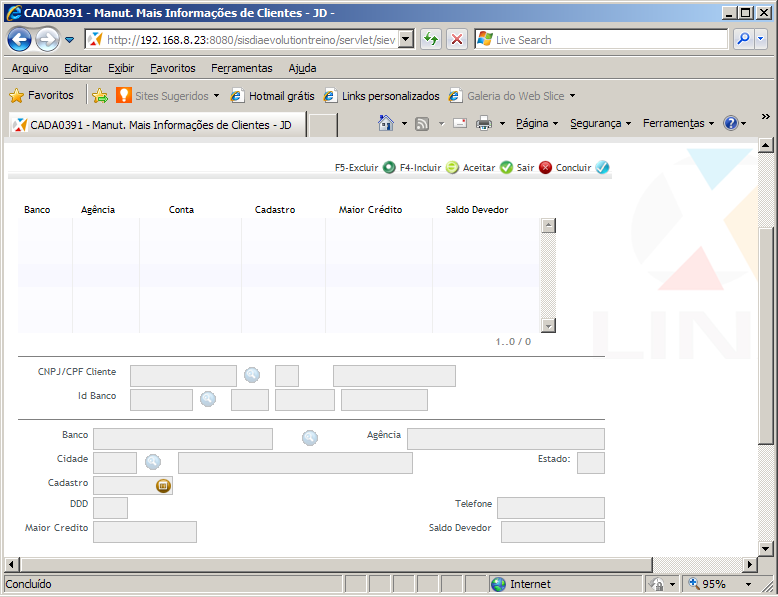Open Ferramentas in the menu bar

[x=242, y=68]
